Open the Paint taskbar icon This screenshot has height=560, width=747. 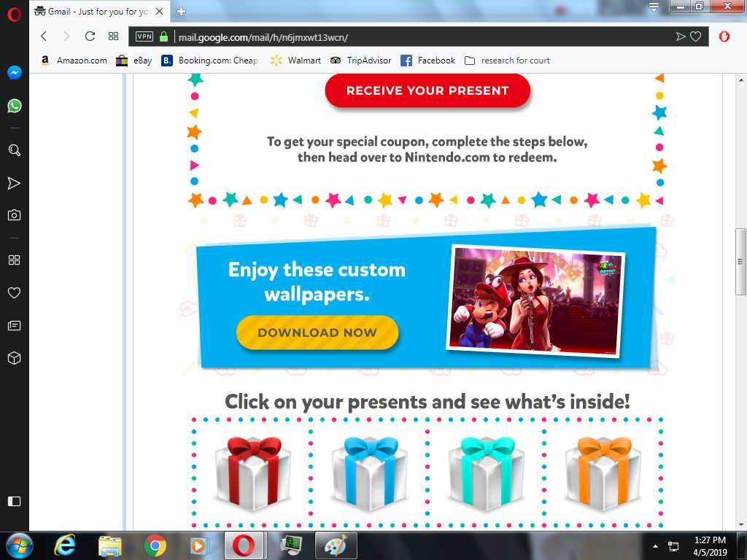(336, 545)
